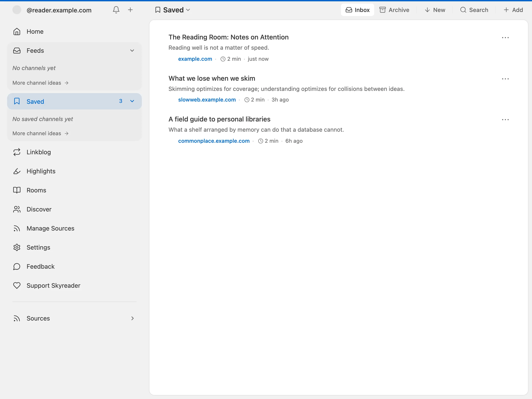Viewport: 532px width, 399px height.
Task: Select the Feeds item in the sidebar
Action: (74, 51)
